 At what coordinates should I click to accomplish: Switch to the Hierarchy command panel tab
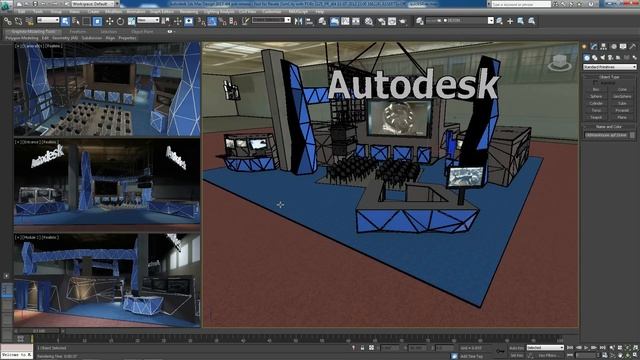pyautogui.click(x=603, y=47)
